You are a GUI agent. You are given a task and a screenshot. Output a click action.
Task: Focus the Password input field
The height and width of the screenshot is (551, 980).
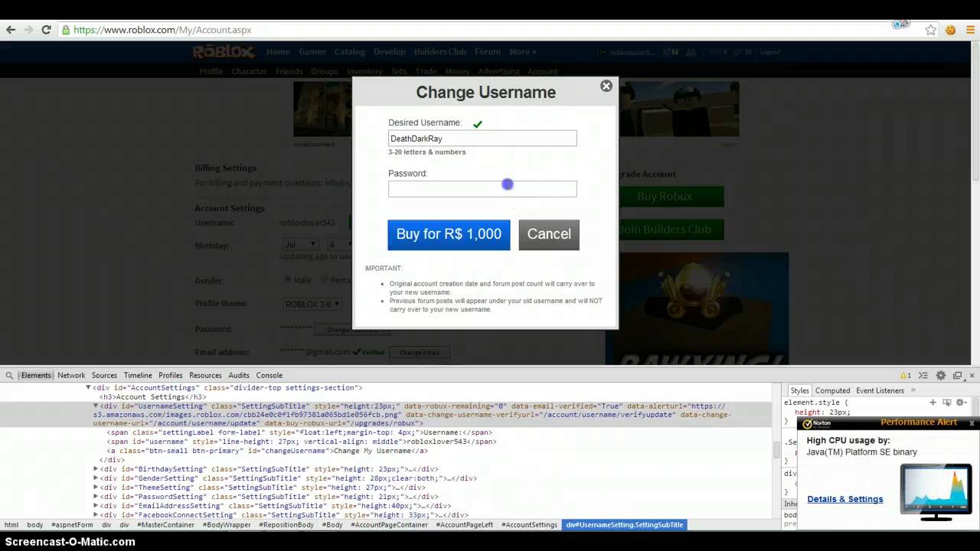482,189
